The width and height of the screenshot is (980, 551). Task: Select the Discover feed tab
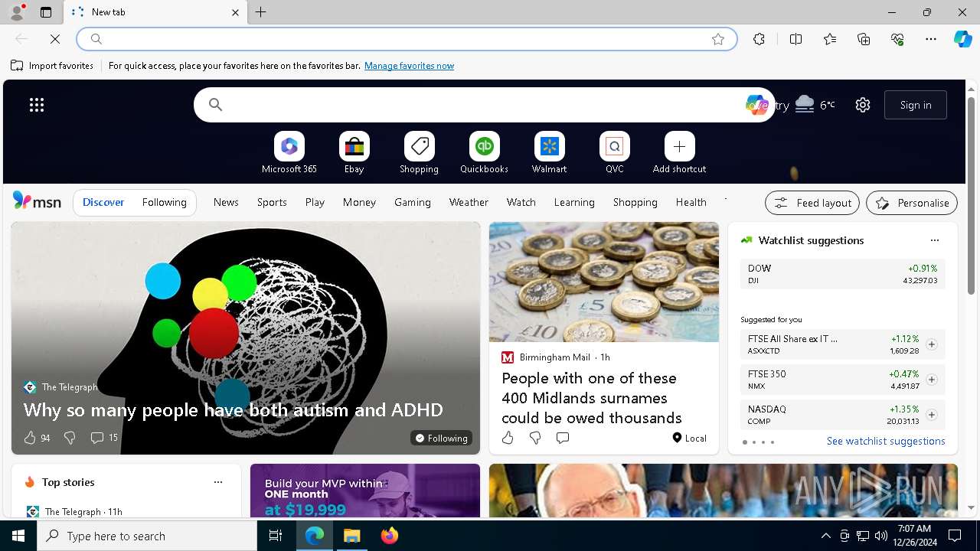103,202
